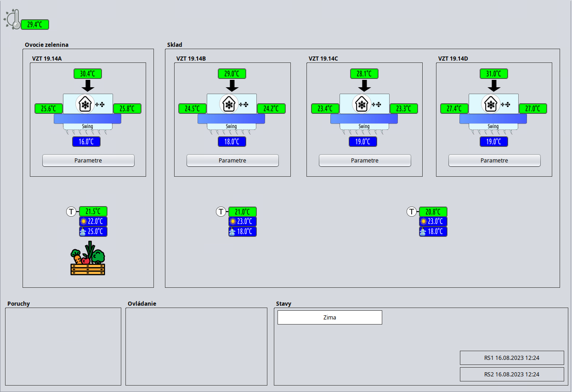Viewport: 572px width, 392px height.
Task: Click the RS1 16.08.2023 12:24 timestamp
Action: (512, 358)
